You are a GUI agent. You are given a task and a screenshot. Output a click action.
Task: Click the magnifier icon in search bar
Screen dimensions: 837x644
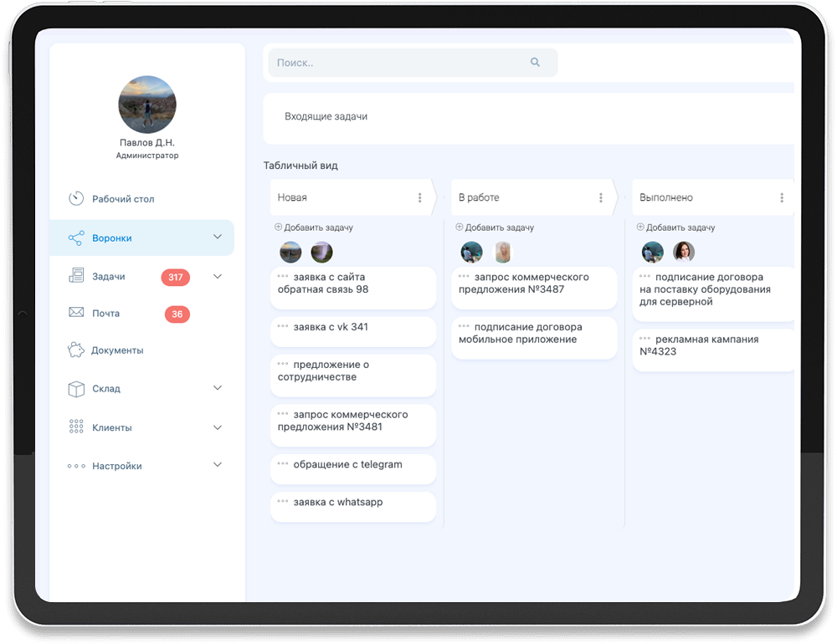click(535, 63)
